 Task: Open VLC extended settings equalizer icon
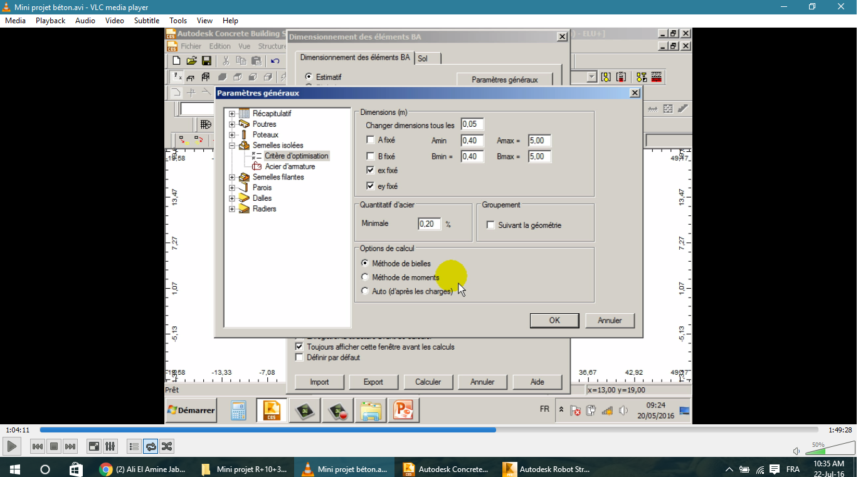tap(110, 446)
